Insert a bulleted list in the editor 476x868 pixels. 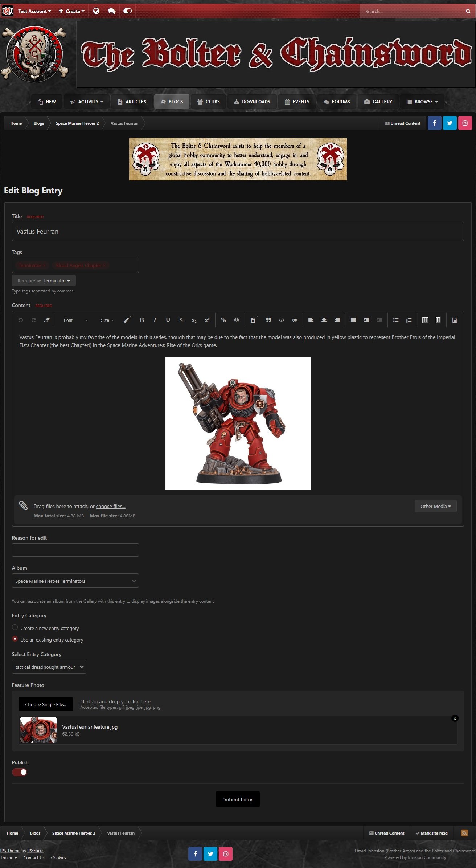(396, 320)
